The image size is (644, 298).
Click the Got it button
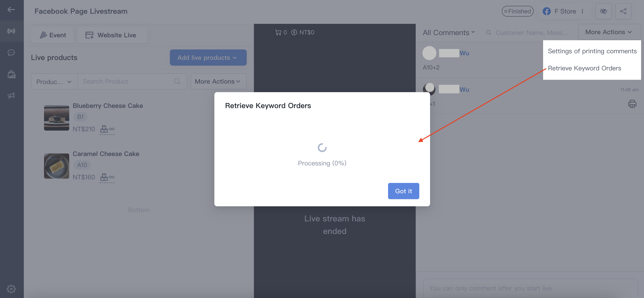click(x=403, y=191)
